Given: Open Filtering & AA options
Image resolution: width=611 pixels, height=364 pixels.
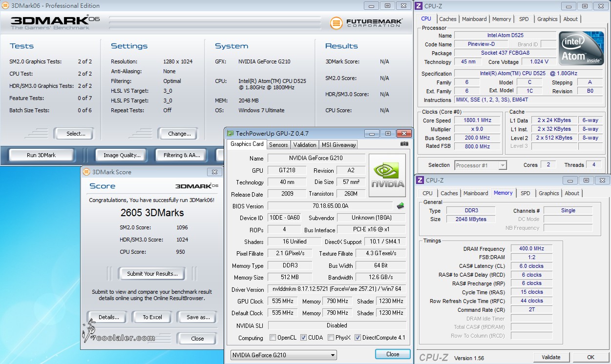Looking at the screenshot, I should coord(182,155).
